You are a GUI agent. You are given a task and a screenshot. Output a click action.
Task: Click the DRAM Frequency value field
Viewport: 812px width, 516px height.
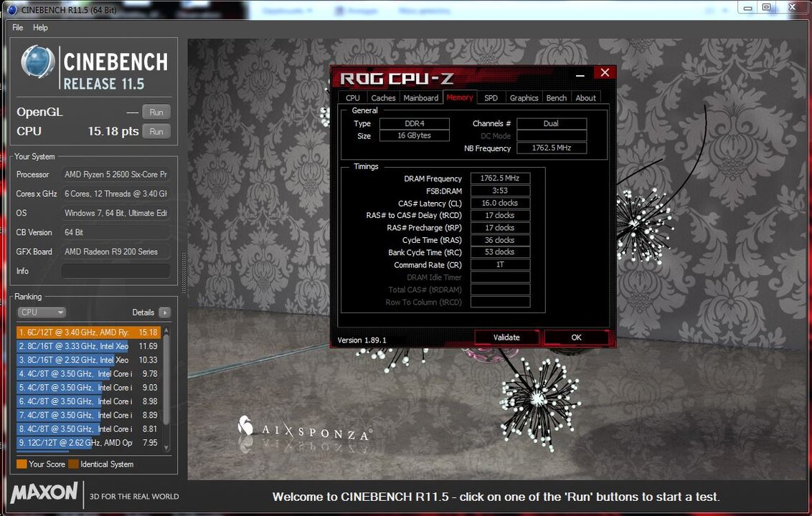pos(500,178)
